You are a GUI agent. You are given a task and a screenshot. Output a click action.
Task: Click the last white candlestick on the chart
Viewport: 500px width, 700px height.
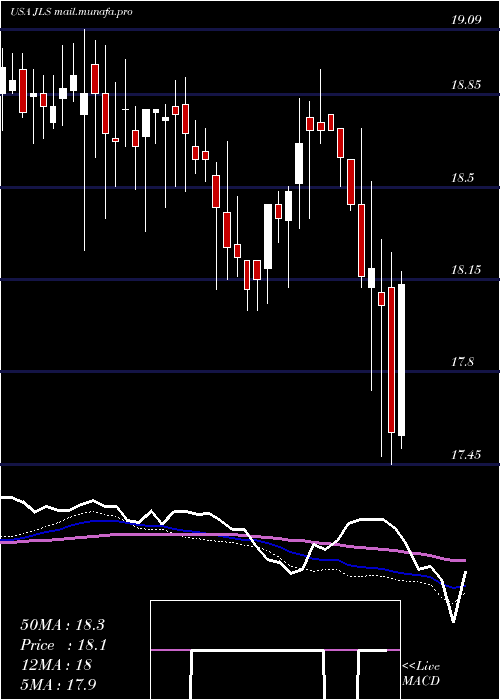click(x=401, y=360)
